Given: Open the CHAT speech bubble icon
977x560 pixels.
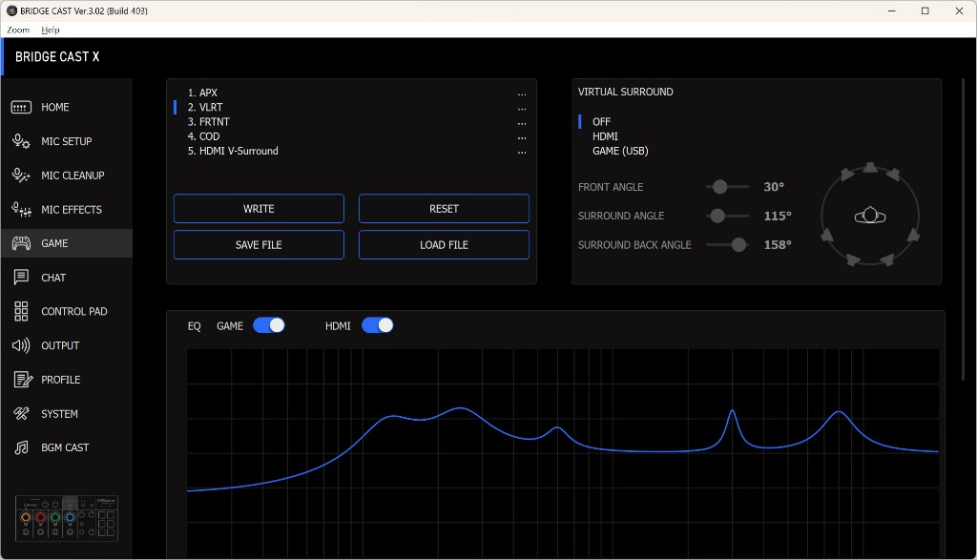Looking at the screenshot, I should click(21, 278).
